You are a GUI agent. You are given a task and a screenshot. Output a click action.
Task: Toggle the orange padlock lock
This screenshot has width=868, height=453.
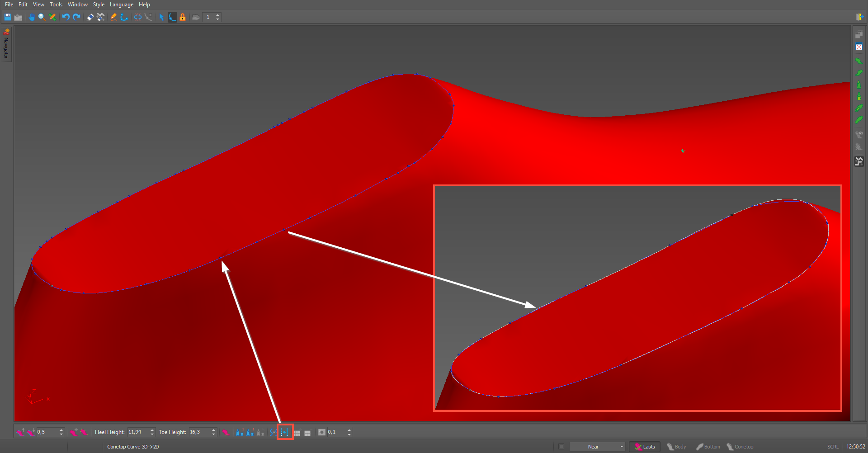point(183,17)
